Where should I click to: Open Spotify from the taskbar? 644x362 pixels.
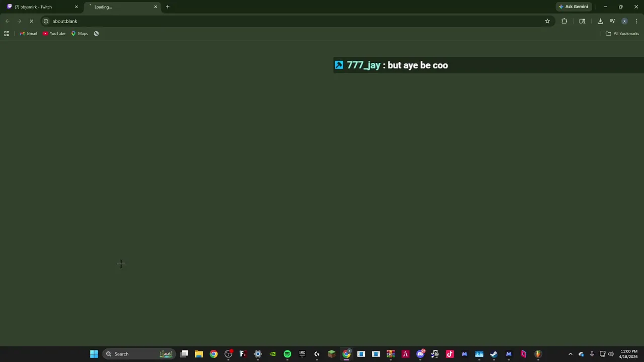click(x=287, y=354)
